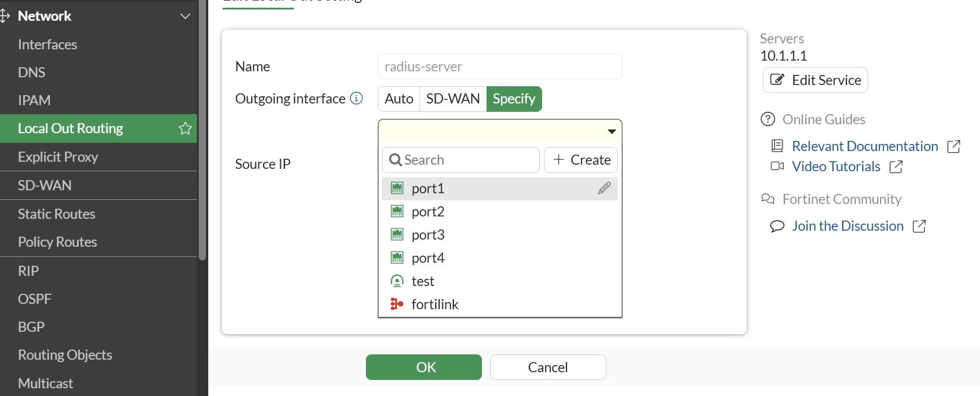Image resolution: width=980 pixels, height=396 pixels.
Task: Click the pencil icon on Edit Service
Action: click(777, 80)
